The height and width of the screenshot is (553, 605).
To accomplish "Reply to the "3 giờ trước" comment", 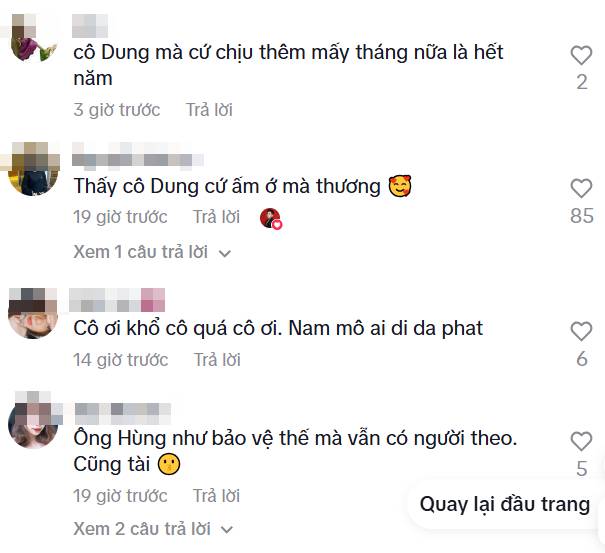I will coord(209,110).
